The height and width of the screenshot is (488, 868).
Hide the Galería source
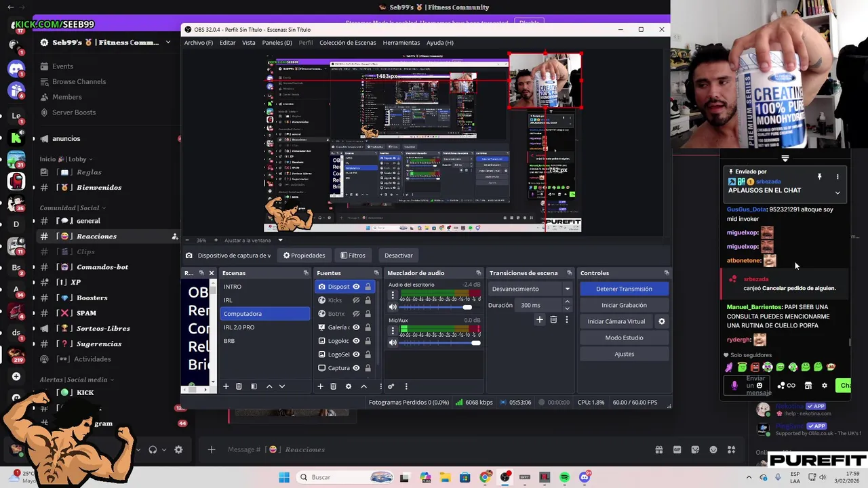[356, 327]
